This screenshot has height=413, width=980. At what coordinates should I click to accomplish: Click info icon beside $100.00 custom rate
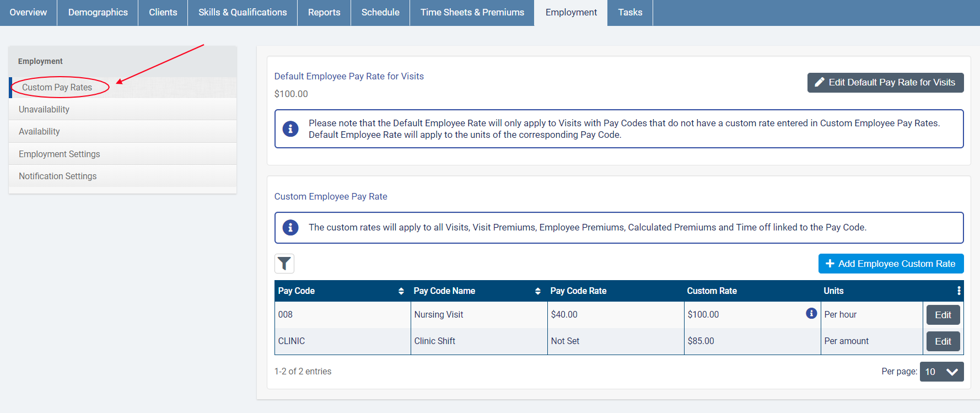tap(811, 313)
